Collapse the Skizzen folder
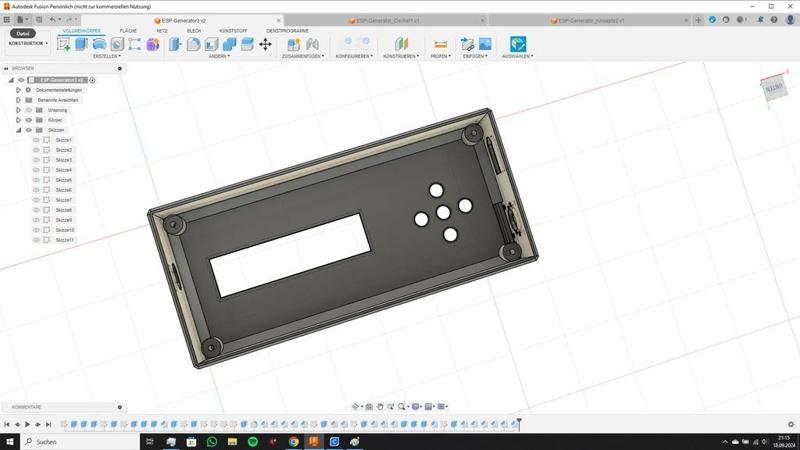 [18, 130]
